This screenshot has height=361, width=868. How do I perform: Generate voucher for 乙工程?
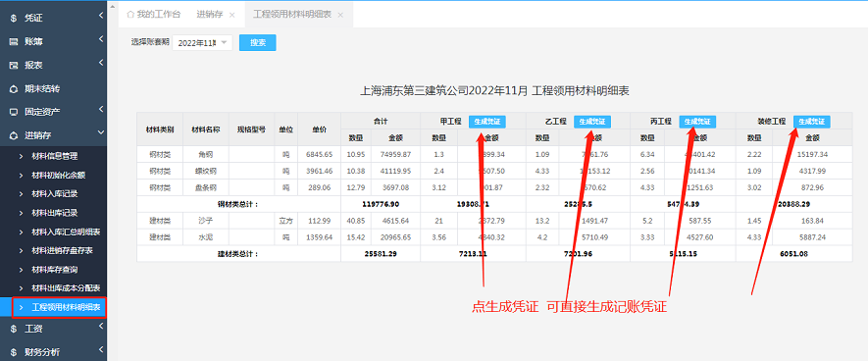pyautogui.click(x=592, y=122)
